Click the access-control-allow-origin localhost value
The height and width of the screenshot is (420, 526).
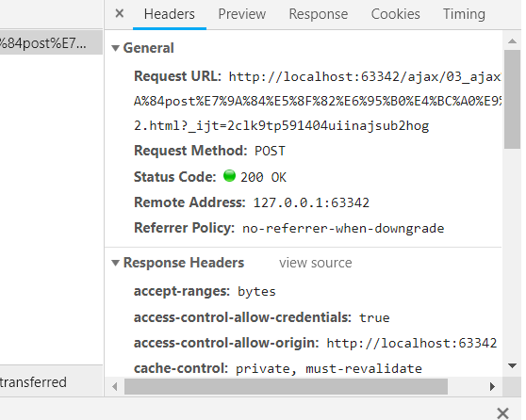click(x=412, y=343)
